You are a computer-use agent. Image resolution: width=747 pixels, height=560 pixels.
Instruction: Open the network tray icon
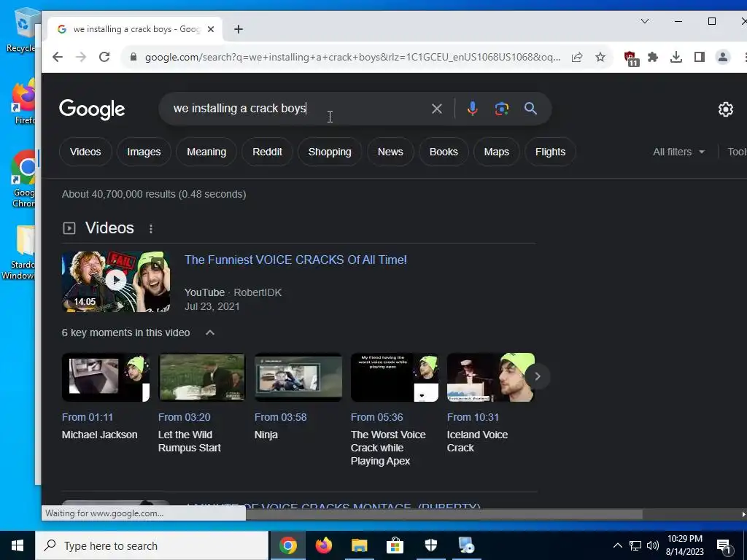click(635, 545)
